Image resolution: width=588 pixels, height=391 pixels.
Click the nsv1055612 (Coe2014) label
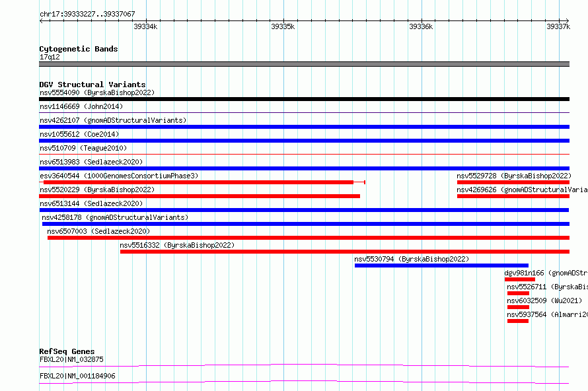[79, 134]
